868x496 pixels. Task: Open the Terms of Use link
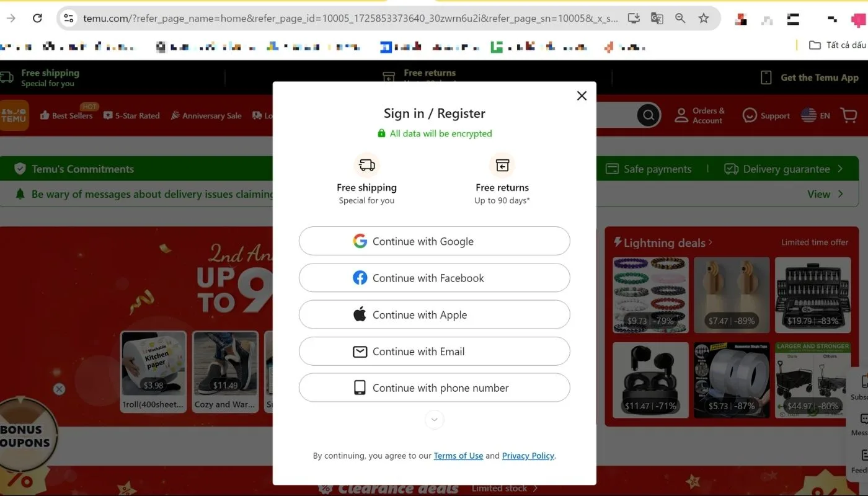coord(458,456)
